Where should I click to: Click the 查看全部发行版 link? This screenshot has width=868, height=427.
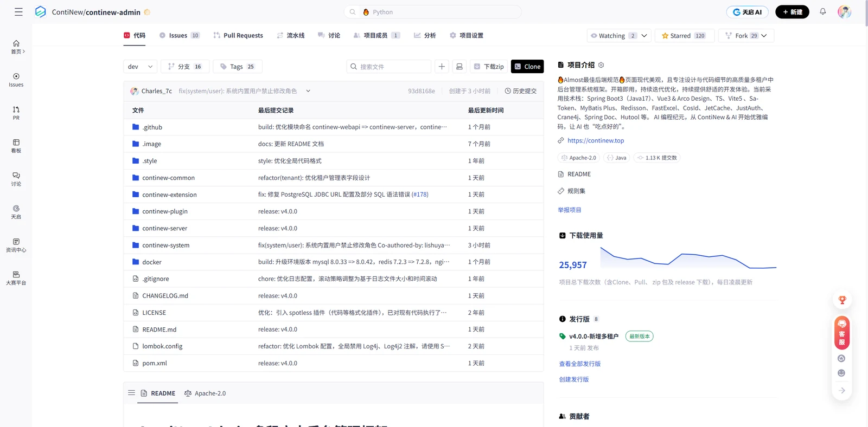click(x=580, y=364)
